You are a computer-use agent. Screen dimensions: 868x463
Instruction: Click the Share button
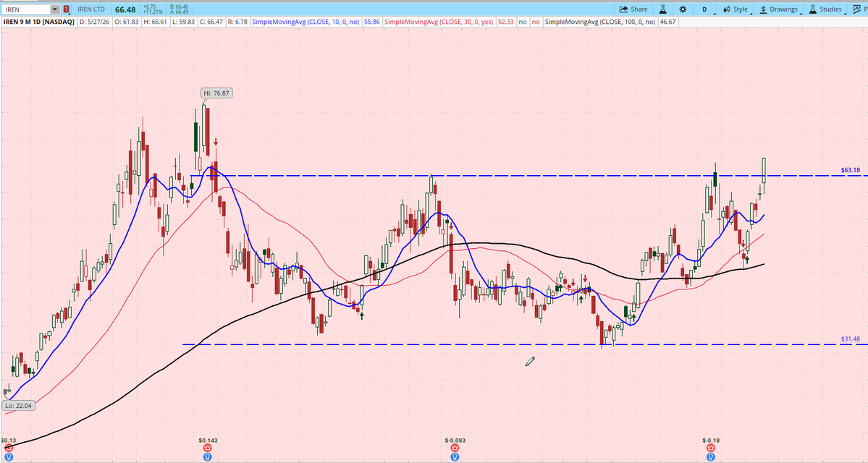click(633, 9)
